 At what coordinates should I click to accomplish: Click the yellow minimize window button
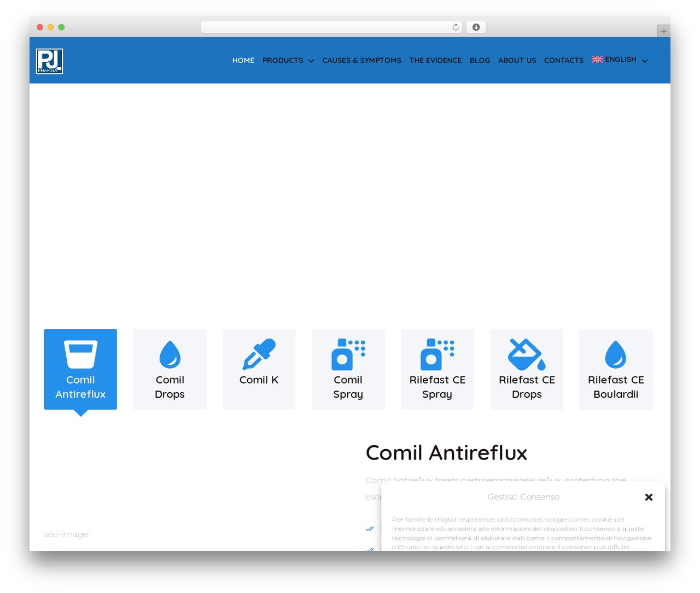tap(50, 27)
